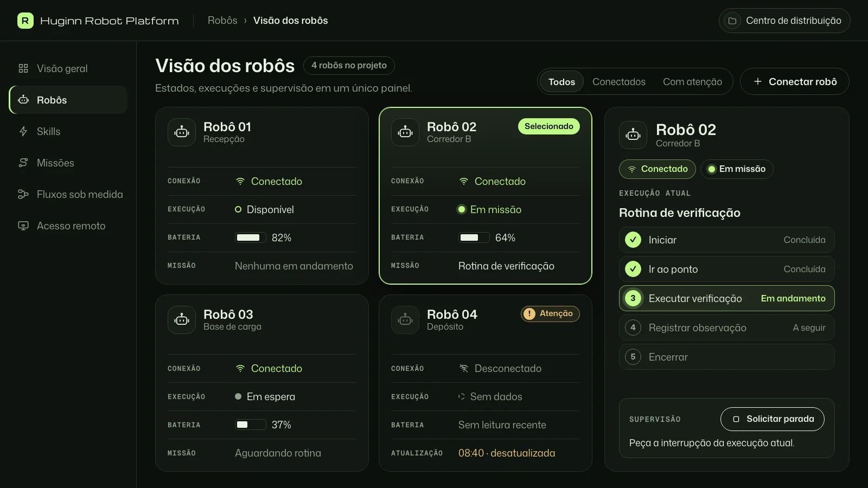
Task: Click the Huginn green R logo
Action: click(x=25, y=21)
